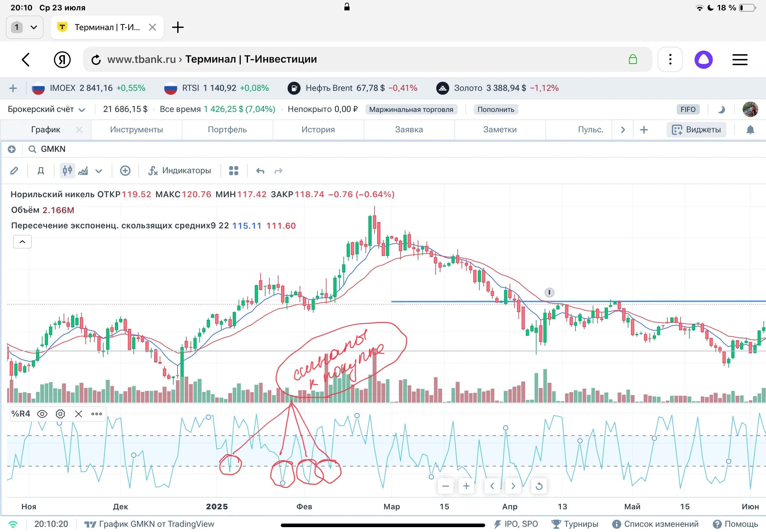The image size is (766, 532).
Task: Zoom out the chart with minus
Action: coord(445,486)
